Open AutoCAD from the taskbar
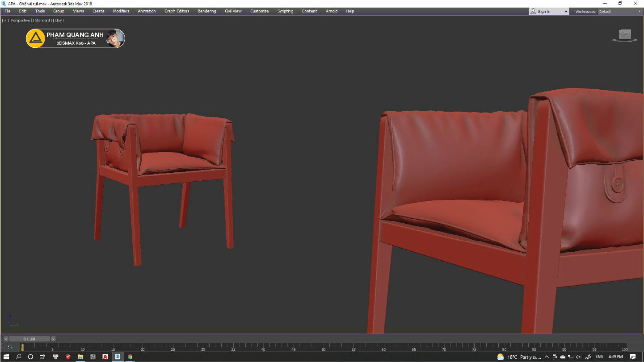This screenshot has width=644, height=362. pyautogui.click(x=105, y=357)
